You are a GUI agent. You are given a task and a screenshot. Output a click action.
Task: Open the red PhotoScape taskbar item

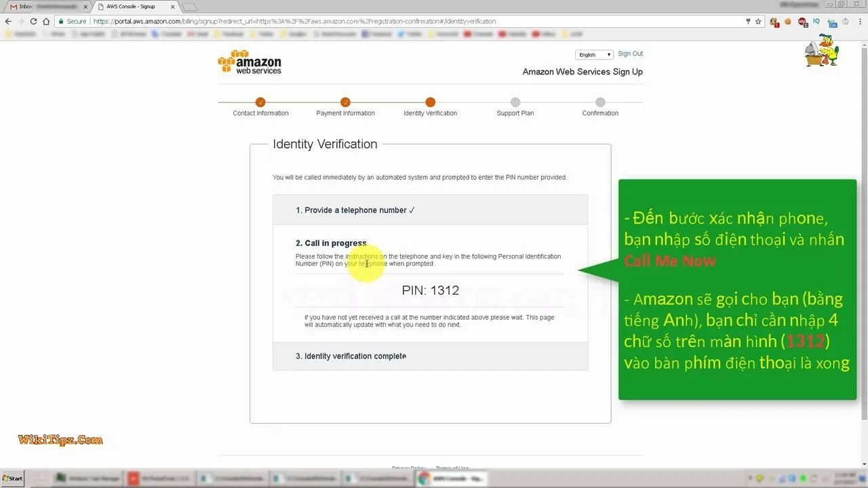[159, 479]
